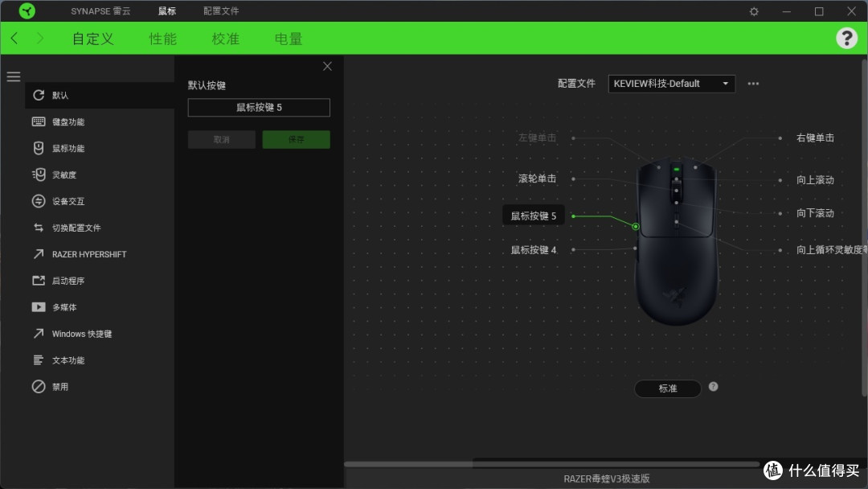
Task: Open the 鼠标 top menu
Action: (166, 11)
